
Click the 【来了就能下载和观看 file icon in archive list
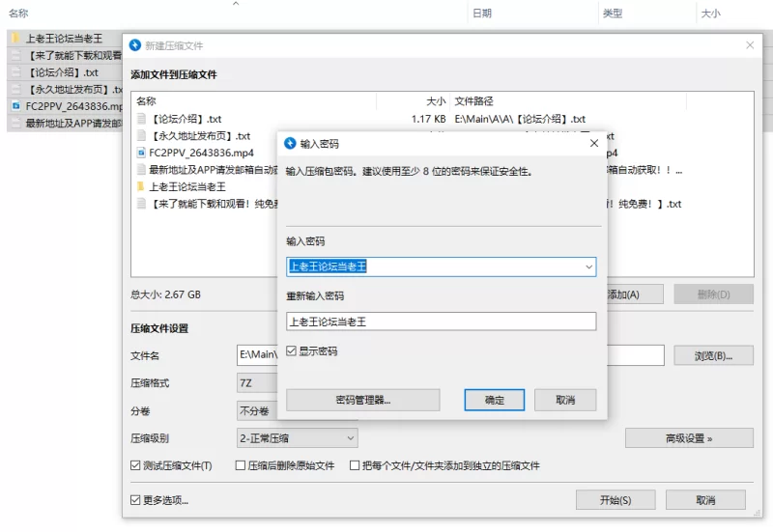(x=141, y=204)
